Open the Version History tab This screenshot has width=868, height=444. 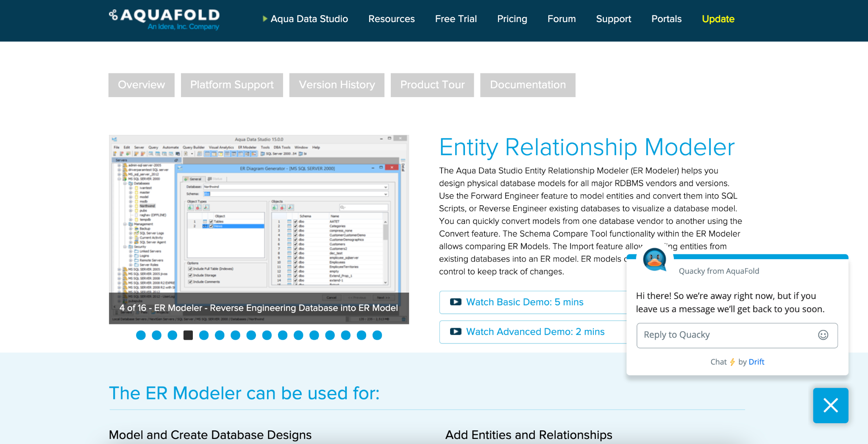click(337, 85)
